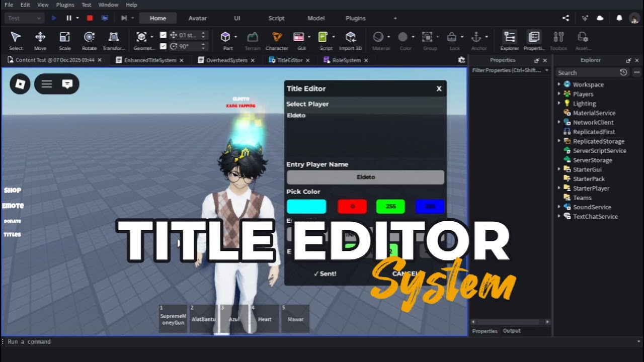This screenshot has width=644, height=362.
Task: Switch to the EnhancedTitleSystem script tab
Action: pyautogui.click(x=150, y=60)
